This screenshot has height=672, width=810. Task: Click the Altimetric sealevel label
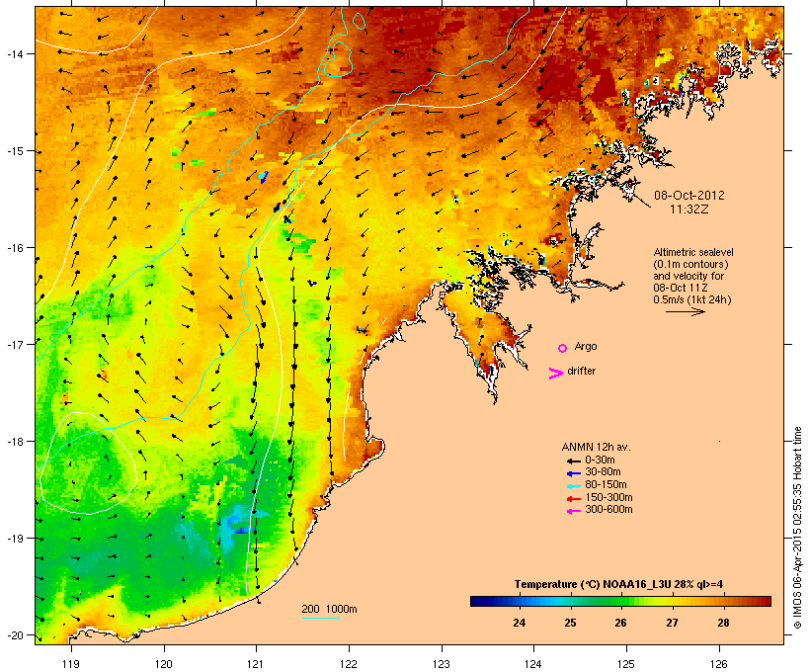[x=693, y=252]
